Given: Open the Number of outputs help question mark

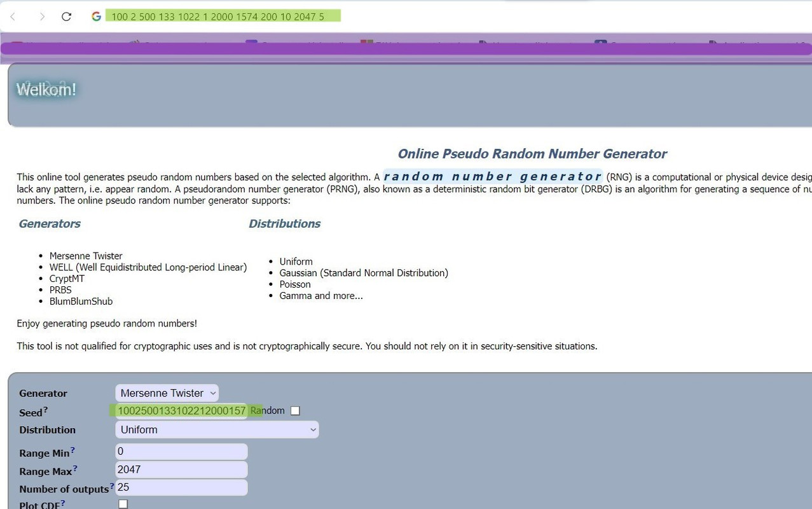Looking at the screenshot, I should tap(112, 487).
